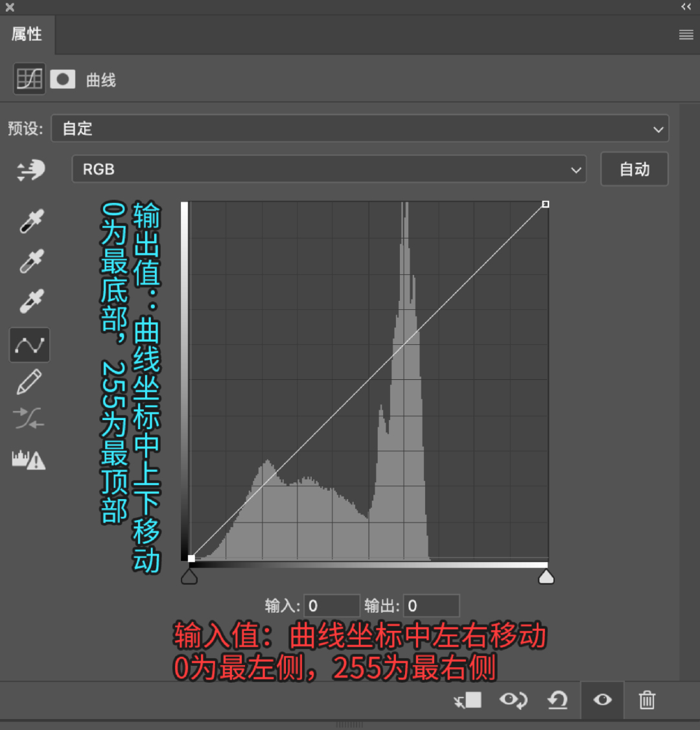This screenshot has width=700, height=730.
Task: Activate the pencil tool to draw curve
Action: (x=29, y=382)
